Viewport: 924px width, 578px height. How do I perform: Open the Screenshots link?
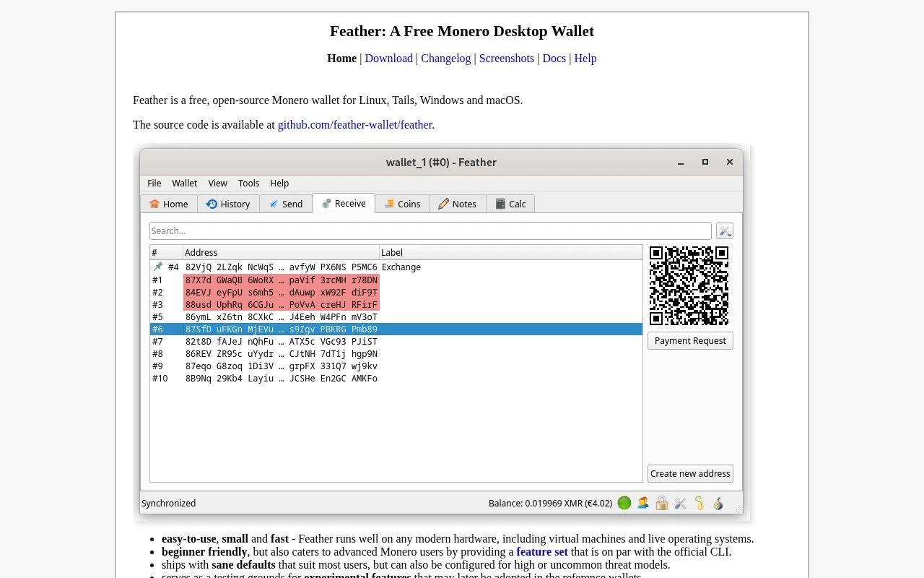coord(507,59)
